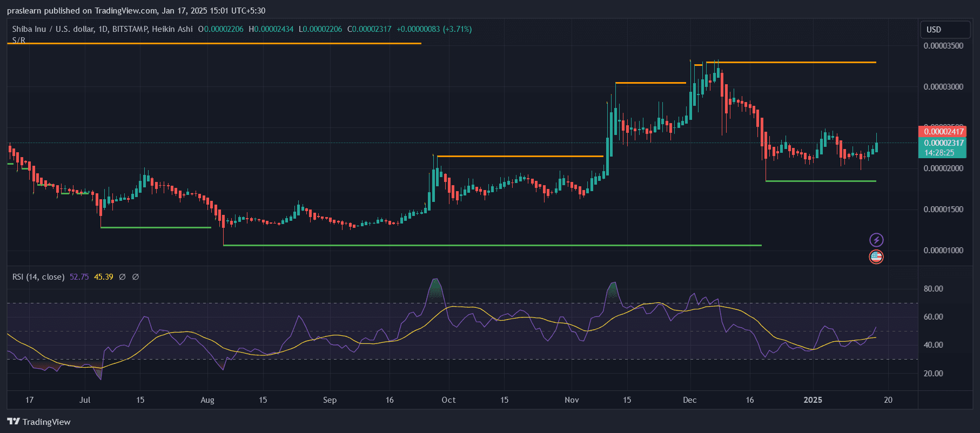
Task: Click the green current price tag 0.00002317
Action: coord(942,143)
